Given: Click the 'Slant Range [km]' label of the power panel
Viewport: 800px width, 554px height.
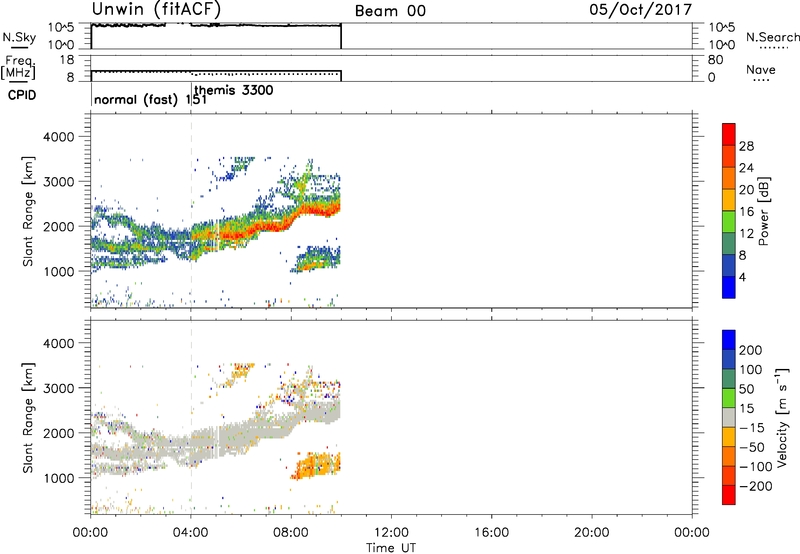Looking at the screenshot, I should (28, 211).
